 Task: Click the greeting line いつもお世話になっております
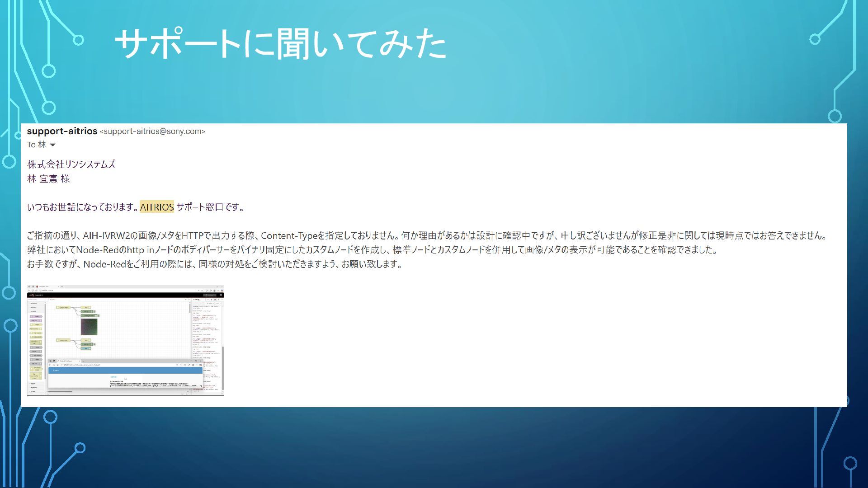pos(137,207)
